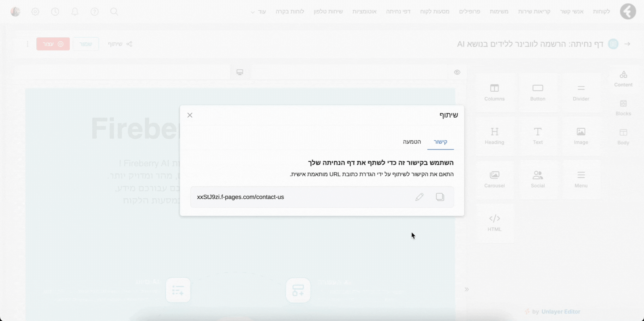Open the Content panel tab

tap(623, 79)
